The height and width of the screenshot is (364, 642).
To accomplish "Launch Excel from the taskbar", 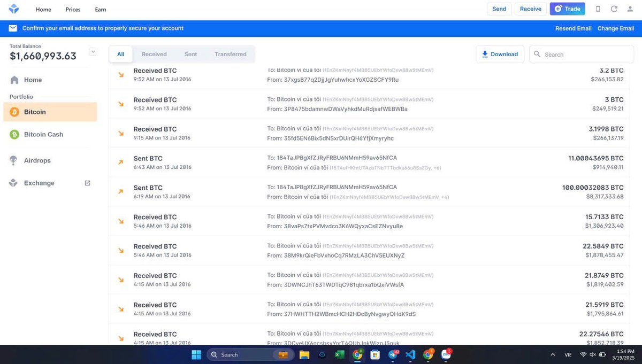I will coord(339,354).
